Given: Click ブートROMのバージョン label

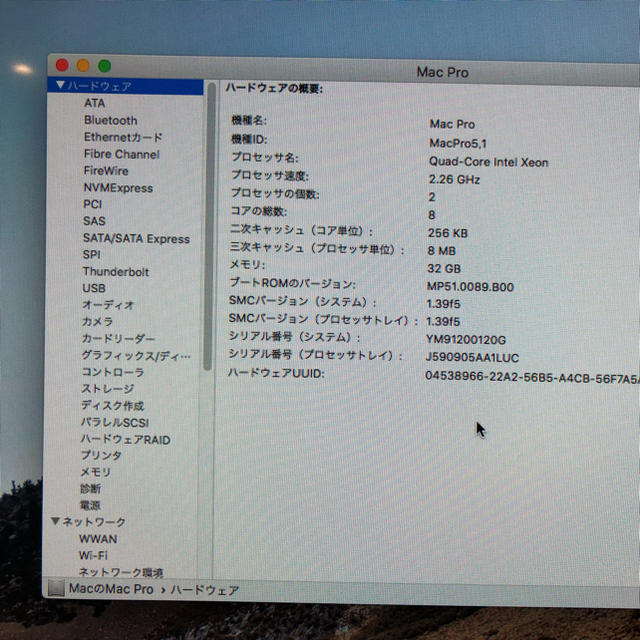Looking at the screenshot, I should pyautogui.click(x=292, y=283).
